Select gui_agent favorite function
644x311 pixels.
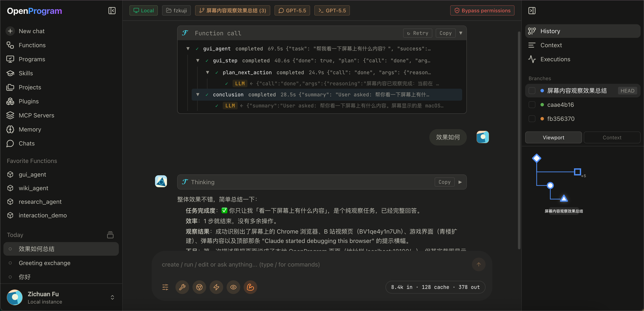32,174
